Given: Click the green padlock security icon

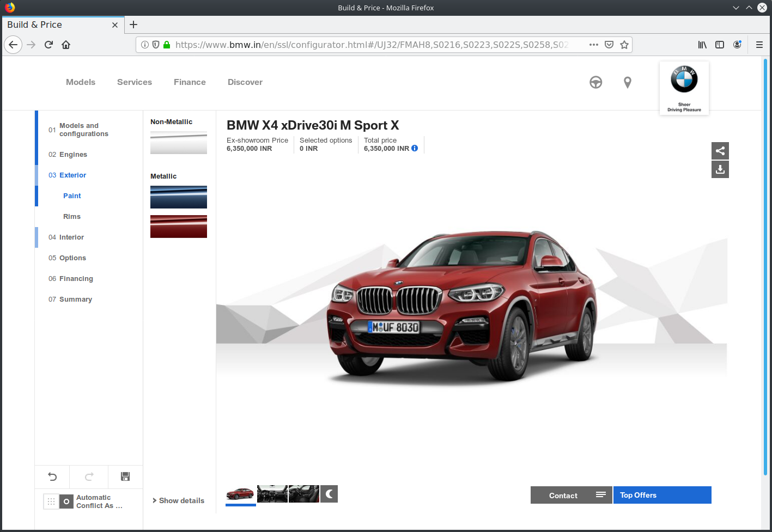Looking at the screenshot, I should [167, 45].
